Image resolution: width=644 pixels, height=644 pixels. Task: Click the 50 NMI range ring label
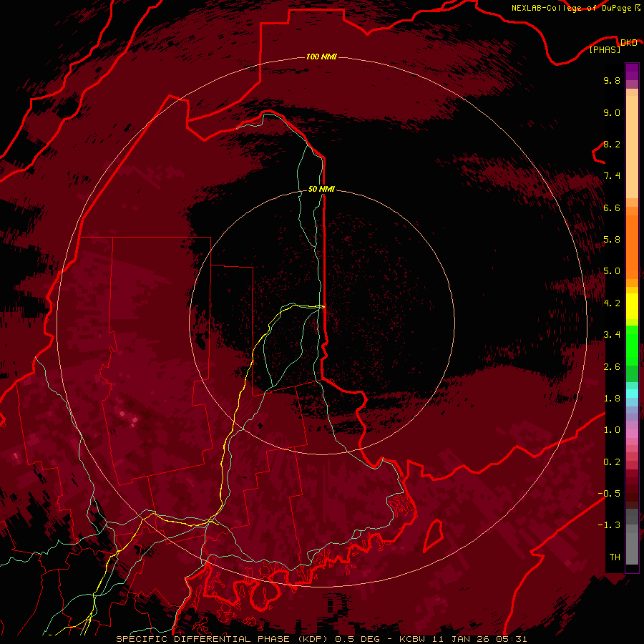coord(321,189)
